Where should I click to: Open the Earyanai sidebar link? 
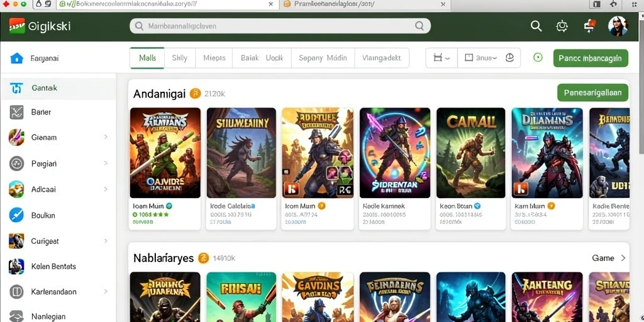point(45,58)
